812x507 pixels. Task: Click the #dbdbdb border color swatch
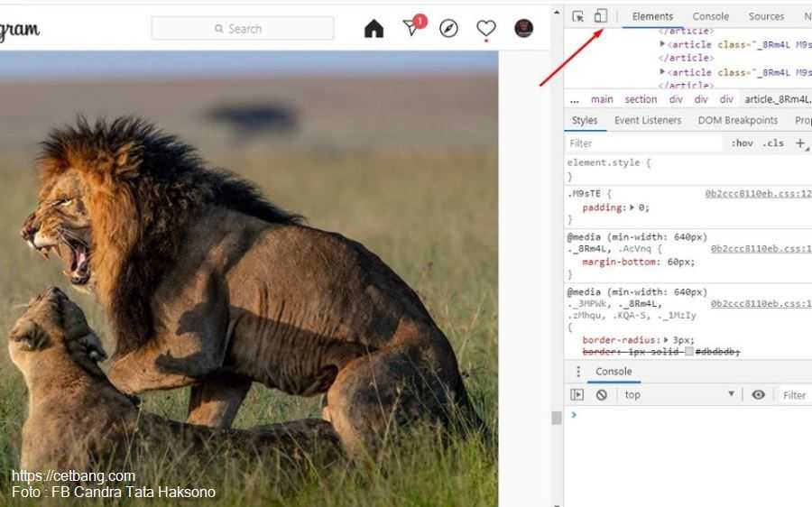coord(689,352)
